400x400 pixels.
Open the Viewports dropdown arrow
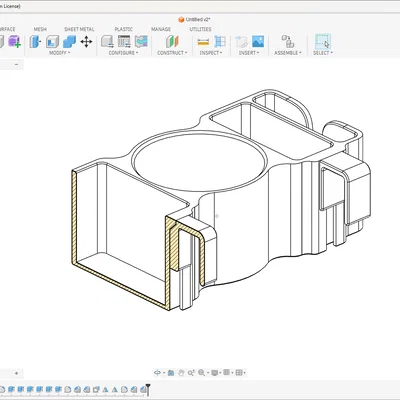245,373
